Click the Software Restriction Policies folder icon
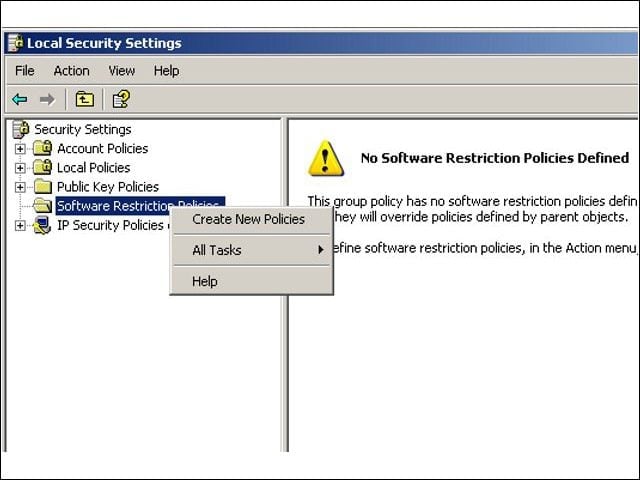The width and height of the screenshot is (640, 480). point(42,206)
